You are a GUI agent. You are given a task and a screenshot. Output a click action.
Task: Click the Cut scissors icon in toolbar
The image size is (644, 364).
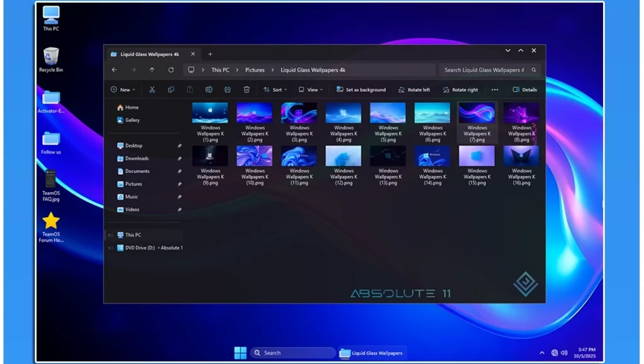152,90
